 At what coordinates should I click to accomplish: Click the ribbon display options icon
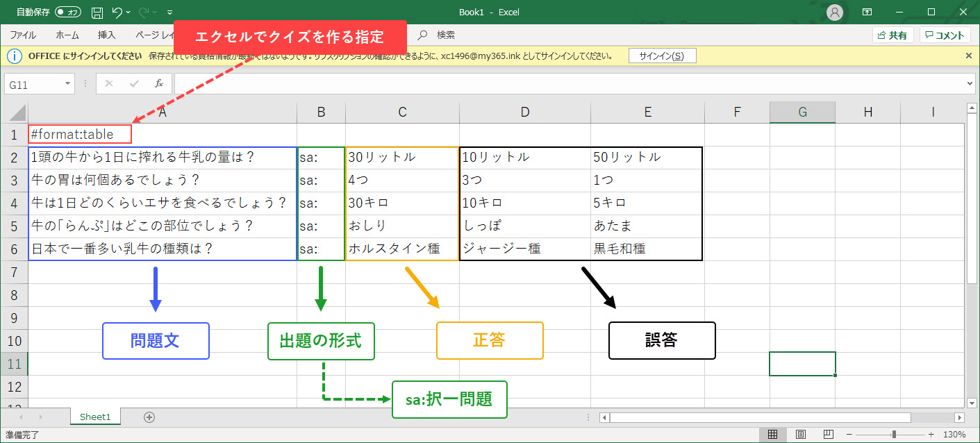[867, 12]
